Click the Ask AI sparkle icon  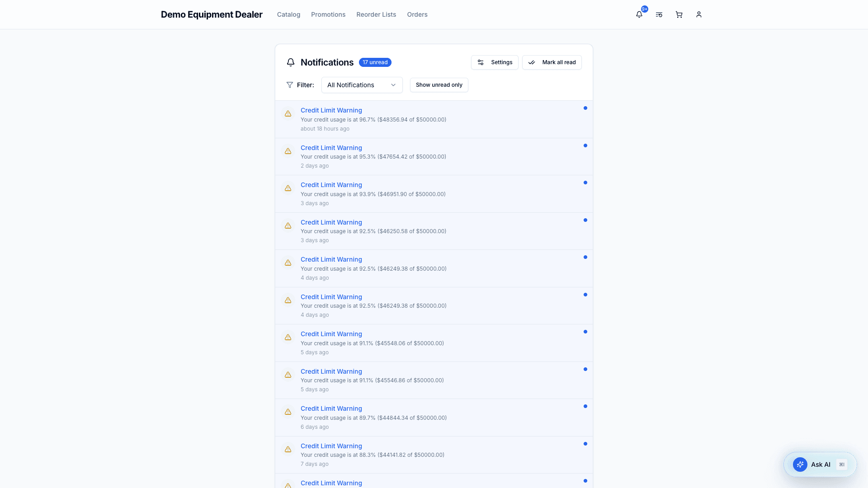800,465
